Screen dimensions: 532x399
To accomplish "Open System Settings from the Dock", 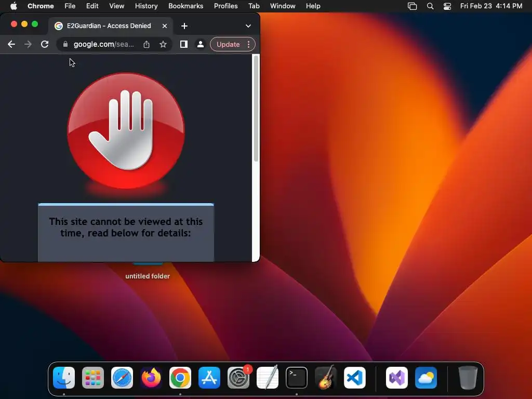I will 238,378.
